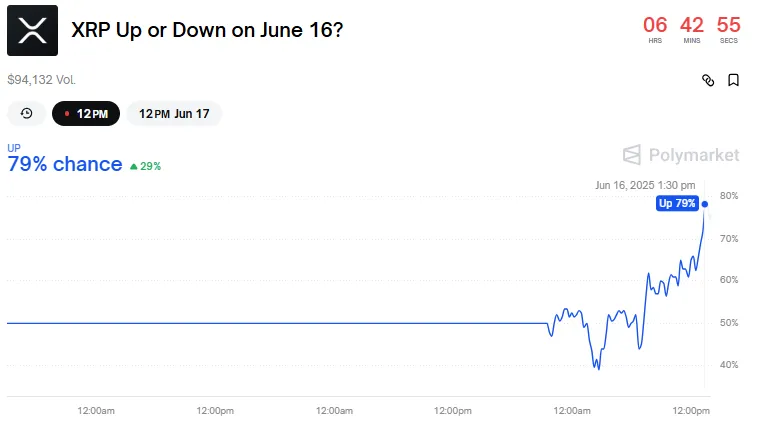Screen dimensions: 757x421
Task: Click the 60% y-axis label
Action: pyautogui.click(x=729, y=280)
